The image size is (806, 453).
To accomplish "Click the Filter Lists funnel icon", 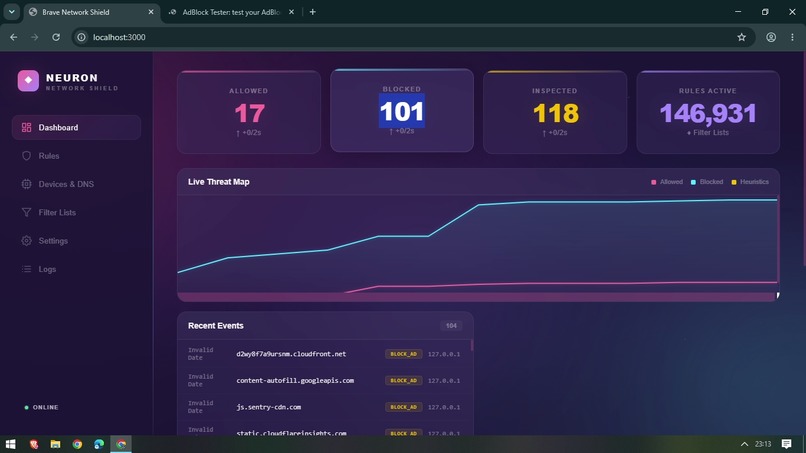I will 26,212.
